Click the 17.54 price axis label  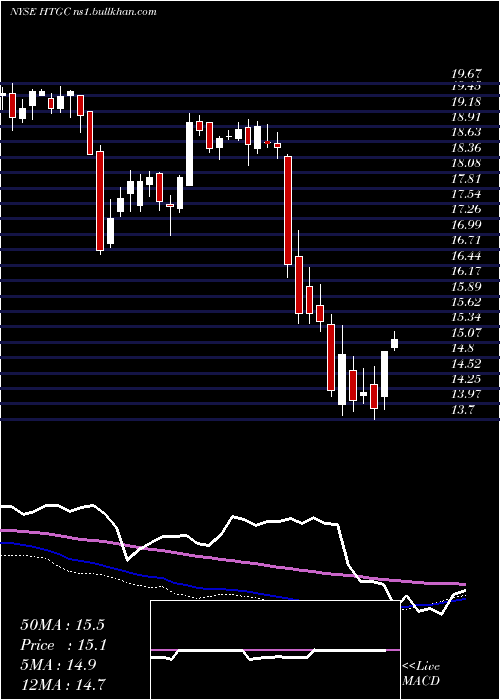pyautogui.click(x=466, y=194)
